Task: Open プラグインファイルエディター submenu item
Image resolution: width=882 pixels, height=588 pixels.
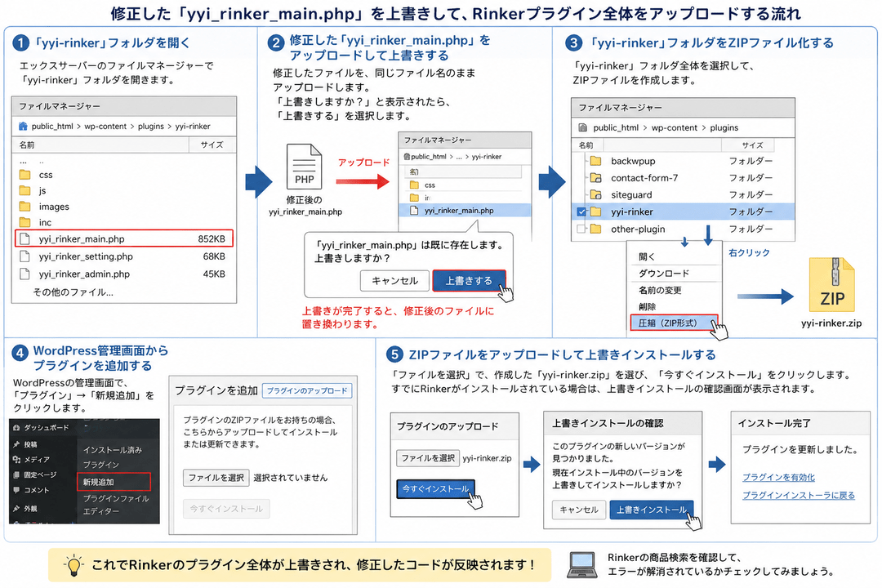Action: [x=116, y=505]
